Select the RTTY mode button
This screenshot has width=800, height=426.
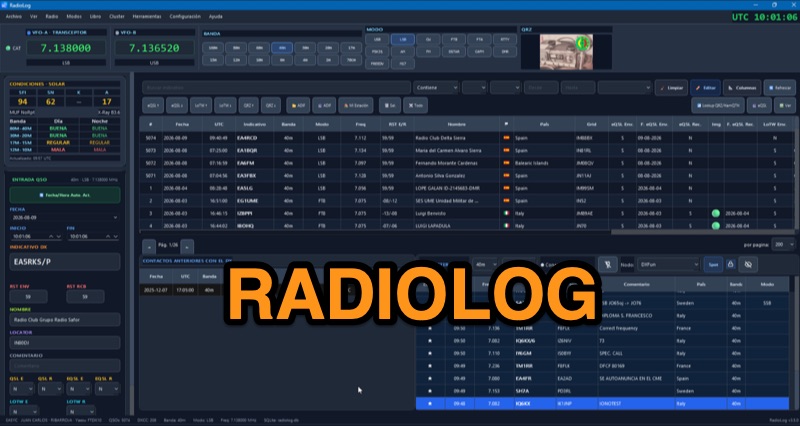pos(505,39)
